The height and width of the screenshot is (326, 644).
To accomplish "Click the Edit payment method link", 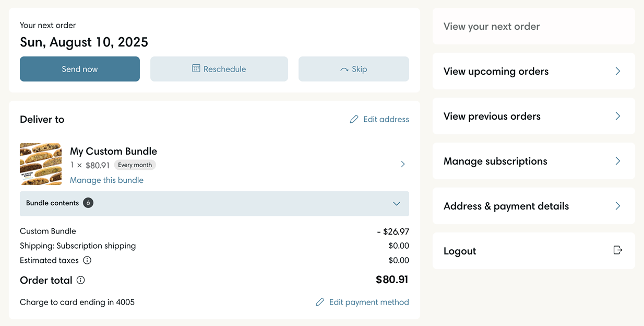I will (x=369, y=302).
